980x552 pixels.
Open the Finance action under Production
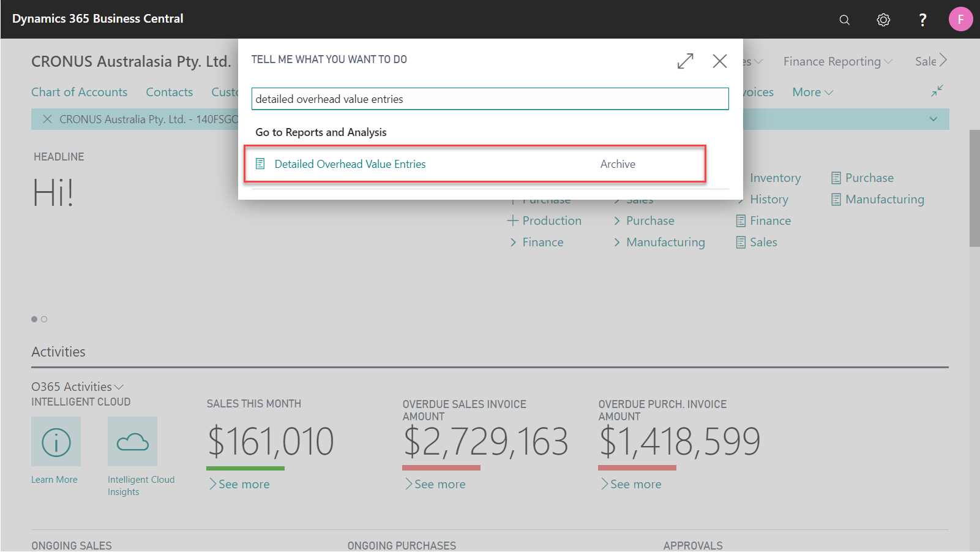[x=543, y=242]
